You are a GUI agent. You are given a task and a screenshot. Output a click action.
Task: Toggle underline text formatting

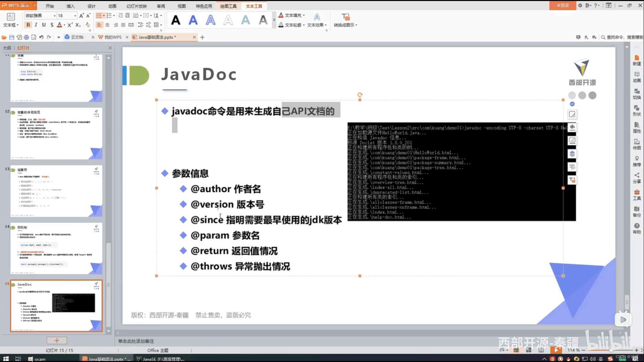(x=44, y=25)
